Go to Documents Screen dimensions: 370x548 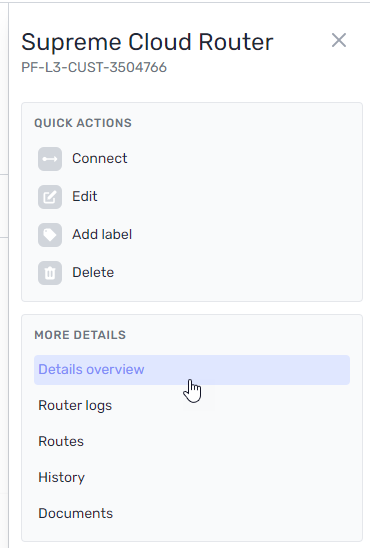(x=75, y=513)
